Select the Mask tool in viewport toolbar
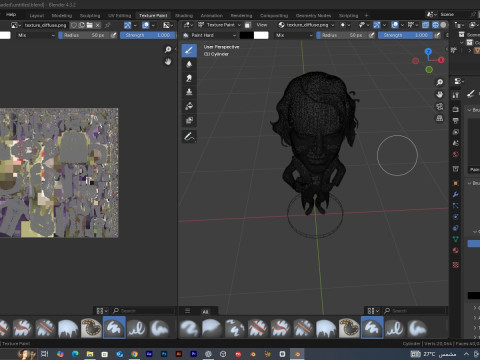480x360 pixels. [x=189, y=120]
